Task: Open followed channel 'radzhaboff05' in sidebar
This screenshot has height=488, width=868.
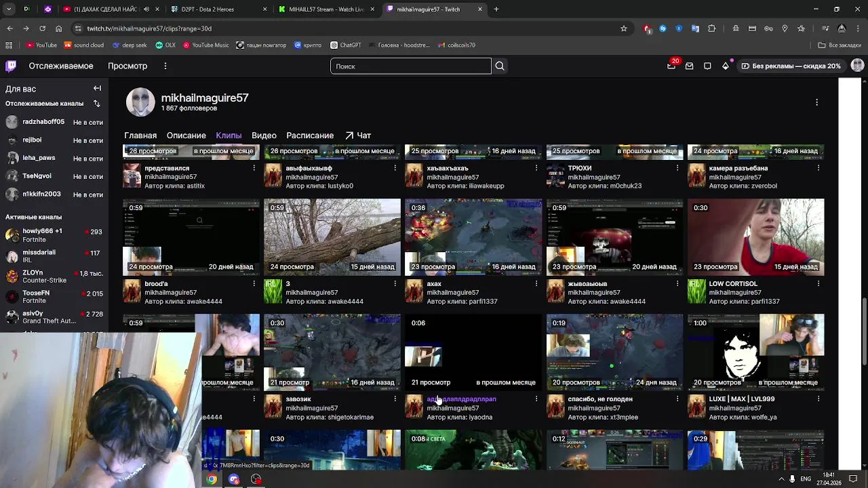Action: (x=54, y=122)
